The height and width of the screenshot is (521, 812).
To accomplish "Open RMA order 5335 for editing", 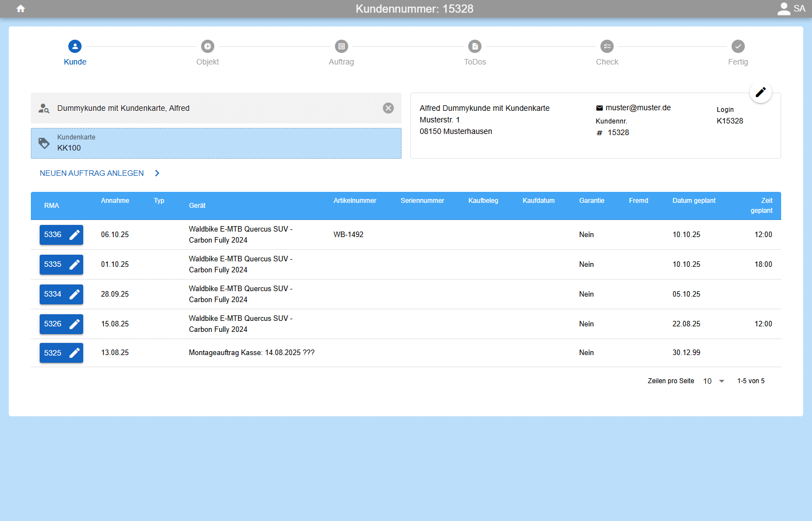I will pyautogui.click(x=61, y=265).
